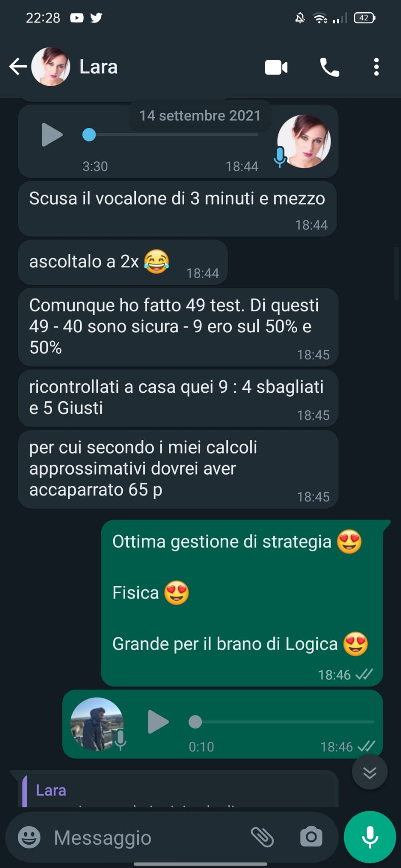Jump to latest messages with double-chevron button

click(x=370, y=772)
